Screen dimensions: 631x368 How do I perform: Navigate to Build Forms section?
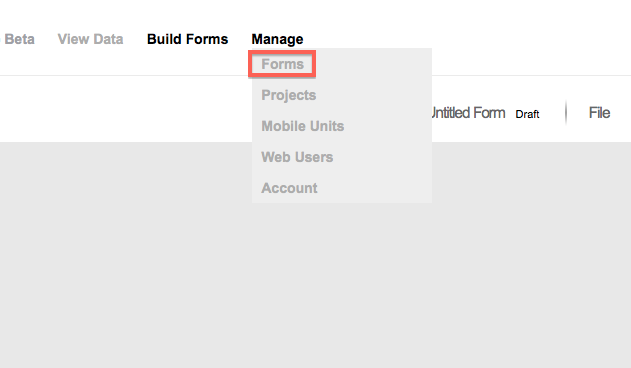[x=188, y=39]
